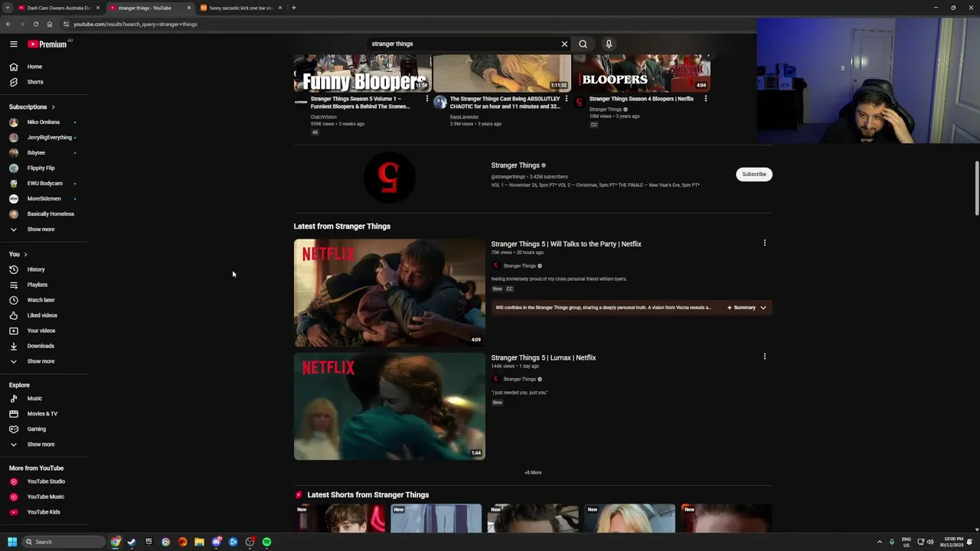Open Will Talks to the Party video title

pyautogui.click(x=566, y=244)
